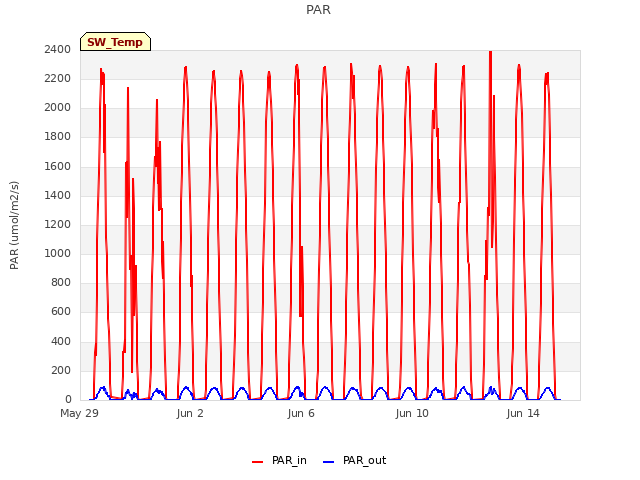Click the 2200 y-axis tick label
The height and width of the screenshot is (480, 640).
point(58,79)
